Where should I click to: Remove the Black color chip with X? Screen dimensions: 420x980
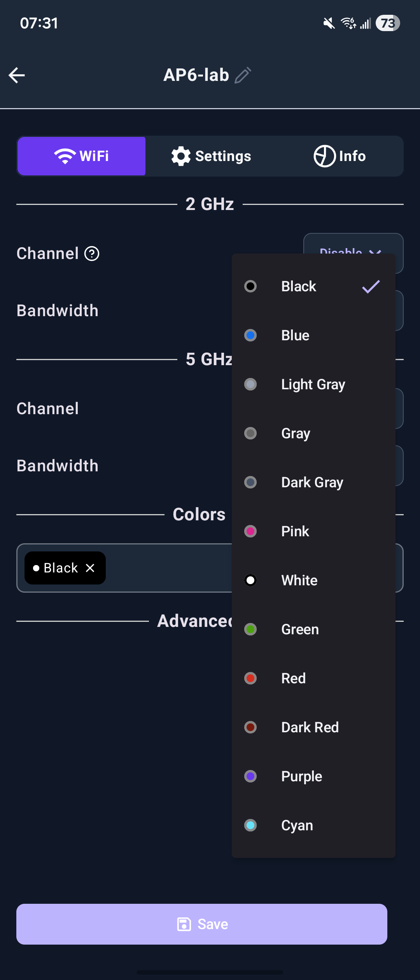pyautogui.click(x=90, y=568)
